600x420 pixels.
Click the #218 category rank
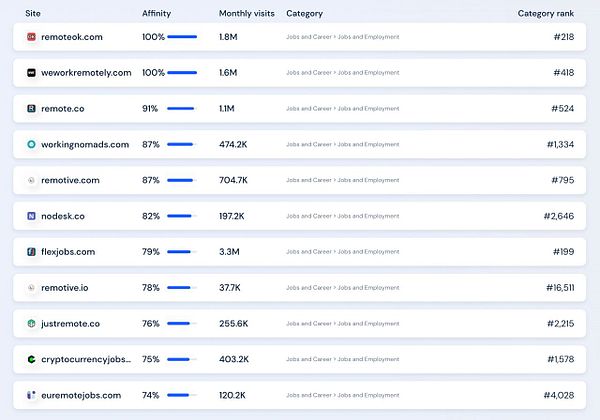564,37
